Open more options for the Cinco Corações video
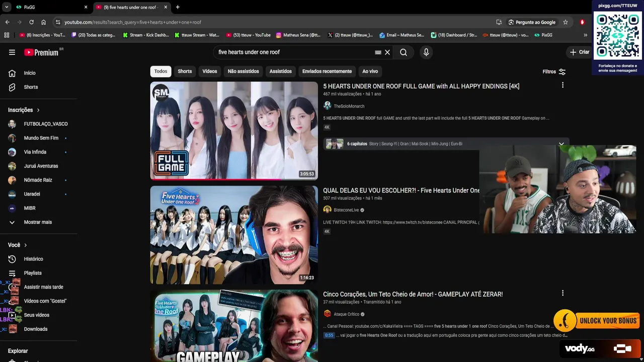 (x=562, y=293)
